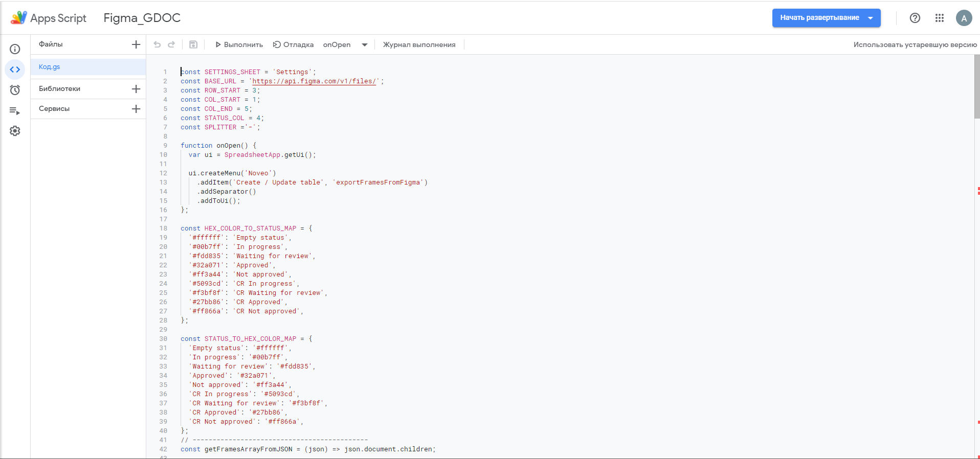Select the Editor code icon in sidebar

[x=15, y=70]
